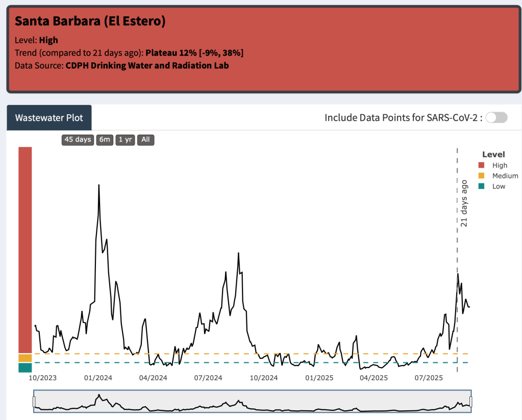Choose the 1 yr range button
Viewport: 522px width, 420px height.
point(125,140)
